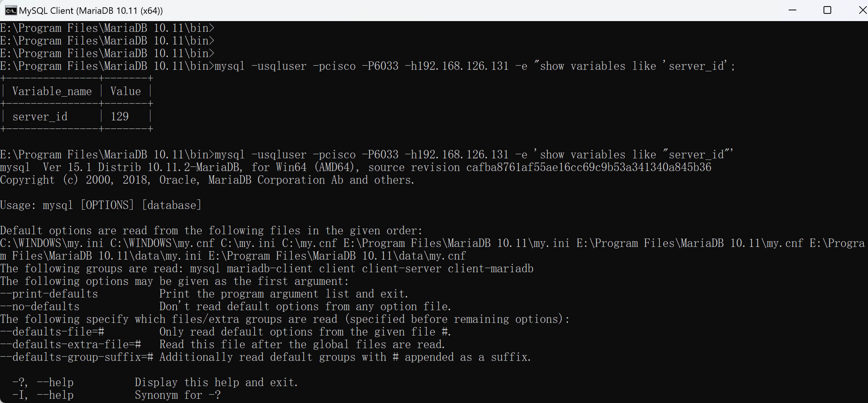Click the source revision hash text
Viewport: 868px width, 403px height.
click(x=589, y=168)
